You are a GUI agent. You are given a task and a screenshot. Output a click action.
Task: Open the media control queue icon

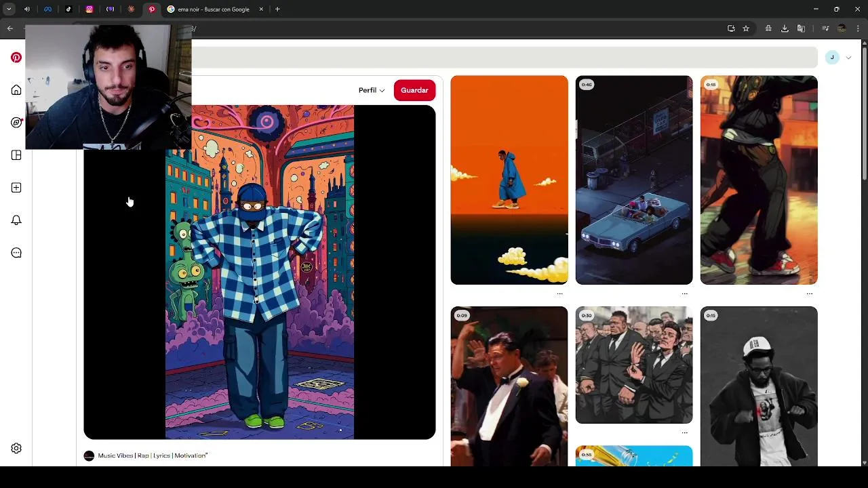coord(825,28)
